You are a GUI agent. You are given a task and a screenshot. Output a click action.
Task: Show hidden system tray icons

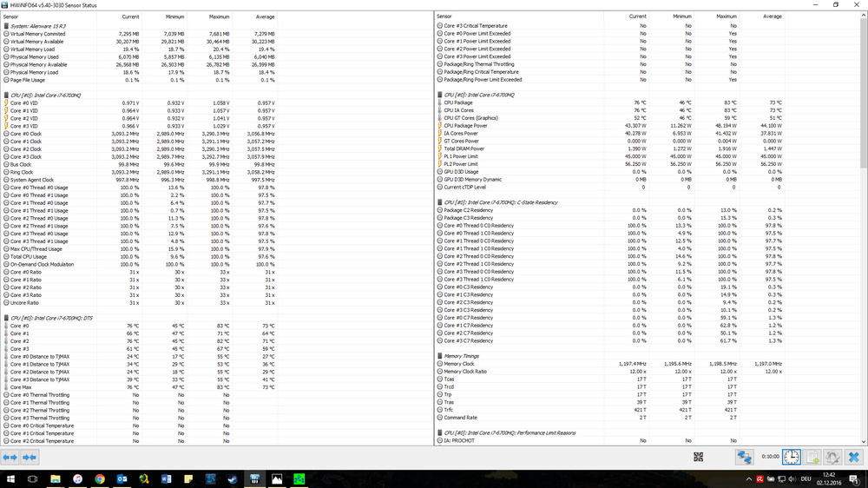tap(750, 478)
